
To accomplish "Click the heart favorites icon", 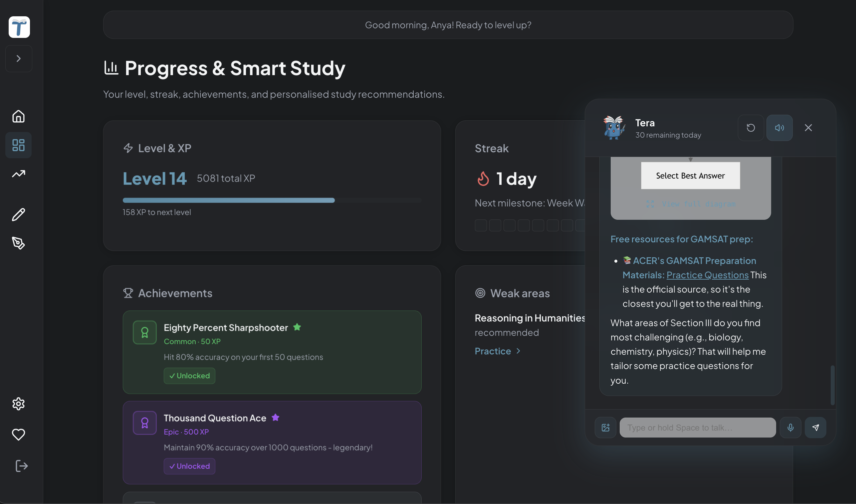I will pos(18,435).
